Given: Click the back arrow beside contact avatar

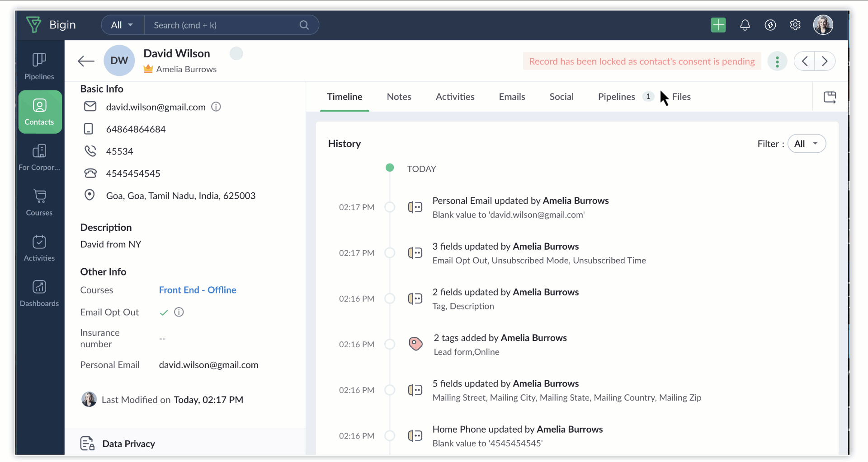Looking at the screenshot, I should coord(86,61).
